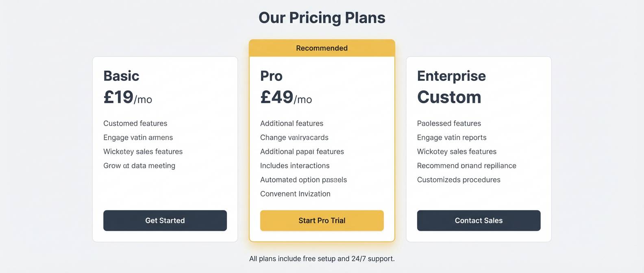Click the Custom price label under Enterprise
Image resolution: width=644 pixels, height=273 pixels.
(449, 97)
